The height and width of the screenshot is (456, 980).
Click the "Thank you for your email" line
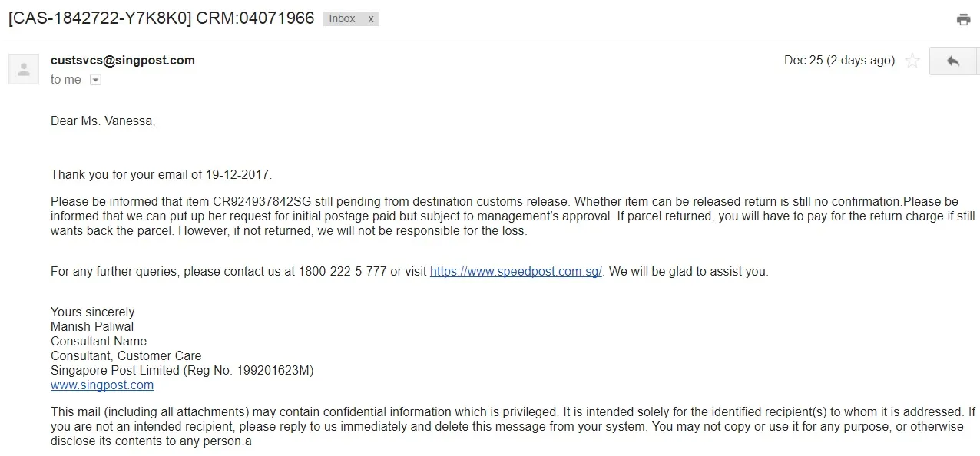coord(161,174)
